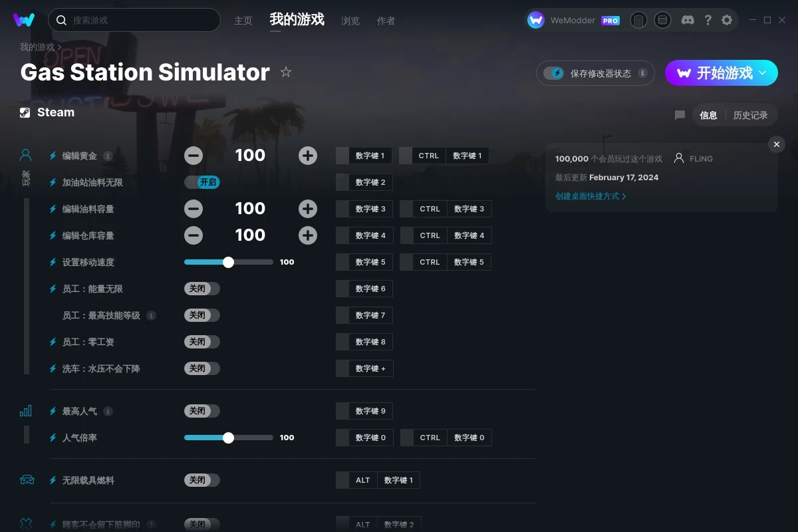The height and width of the screenshot is (532, 798).
Task: Click CTRL 数字键 3 hotkey for 编辑油料容量
Action: click(x=446, y=209)
